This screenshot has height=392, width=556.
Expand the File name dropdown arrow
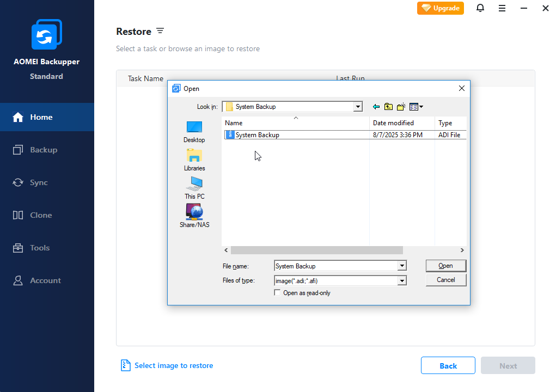point(402,266)
